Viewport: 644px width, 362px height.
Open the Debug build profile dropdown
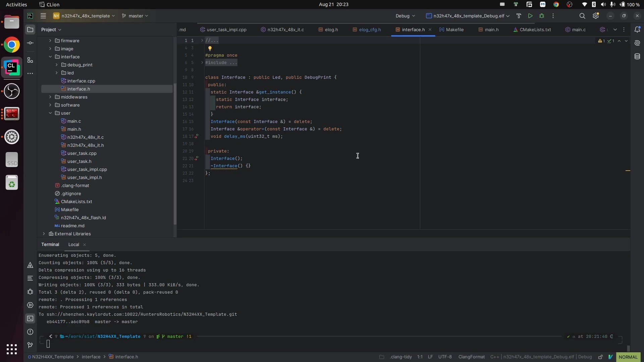click(405, 16)
